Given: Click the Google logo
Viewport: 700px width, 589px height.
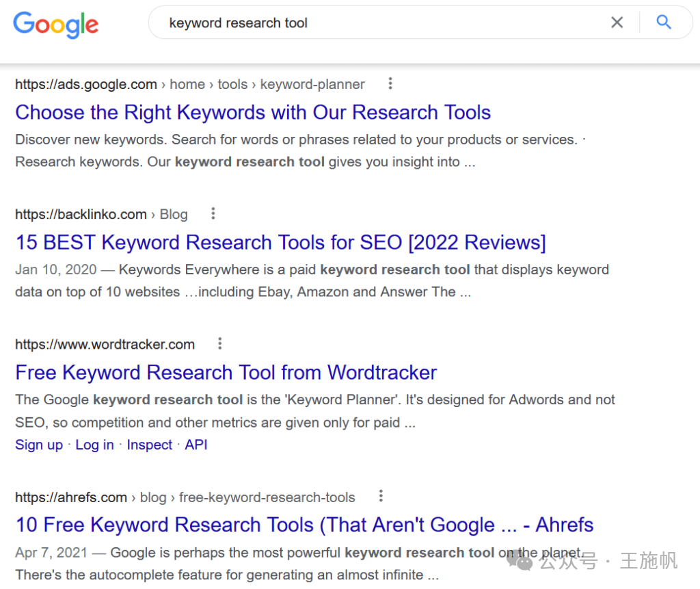Looking at the screenshot, I should [x=56, y=25].
